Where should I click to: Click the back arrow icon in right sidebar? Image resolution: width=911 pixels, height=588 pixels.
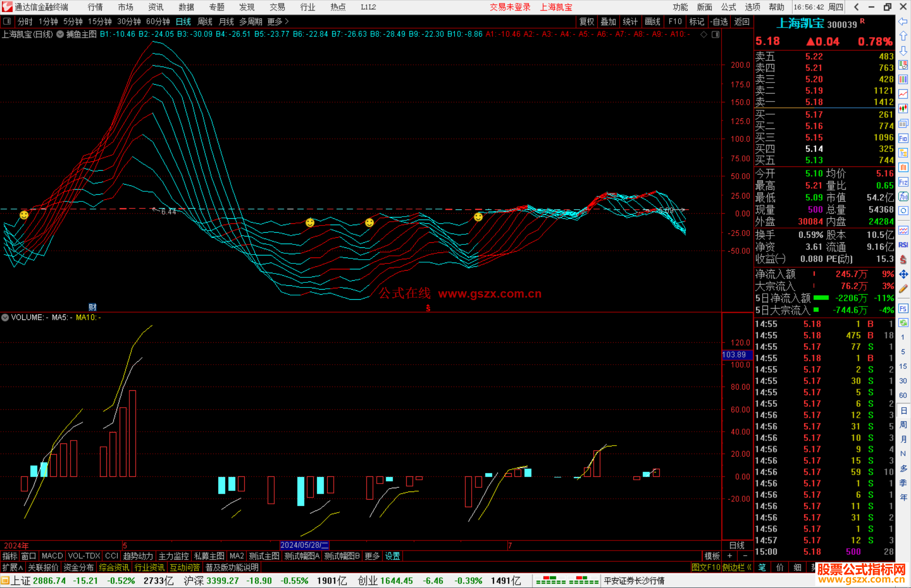click(x=903, y=21)
